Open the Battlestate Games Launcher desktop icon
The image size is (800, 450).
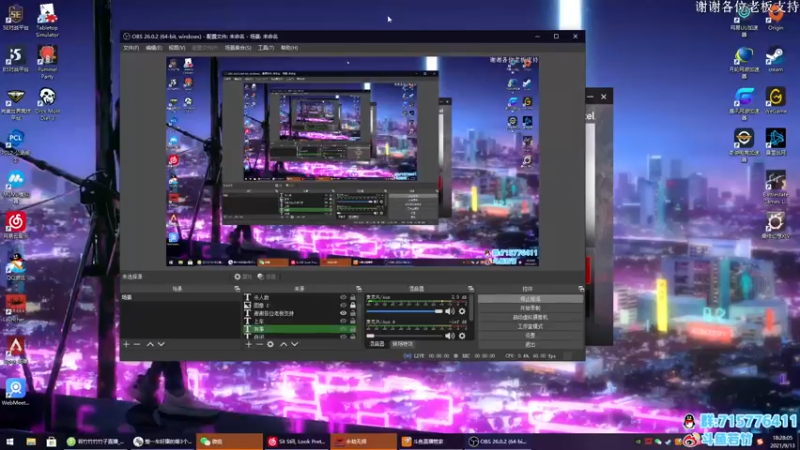[775, 187]
